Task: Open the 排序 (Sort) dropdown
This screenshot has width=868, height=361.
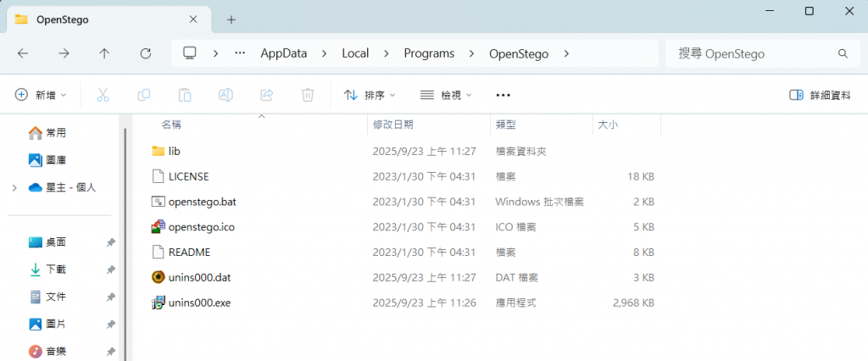Action: 370,95
